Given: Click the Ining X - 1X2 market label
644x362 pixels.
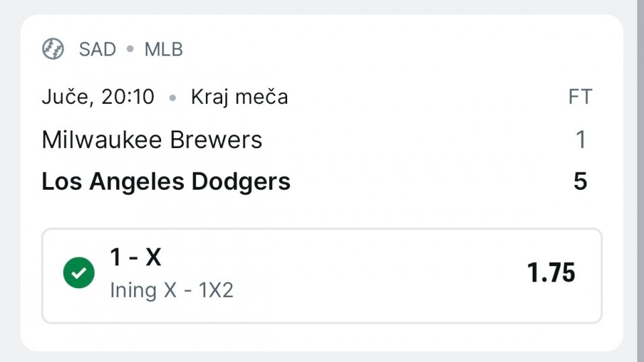Looking at the screenshot, I should click(x=172, y=290).
